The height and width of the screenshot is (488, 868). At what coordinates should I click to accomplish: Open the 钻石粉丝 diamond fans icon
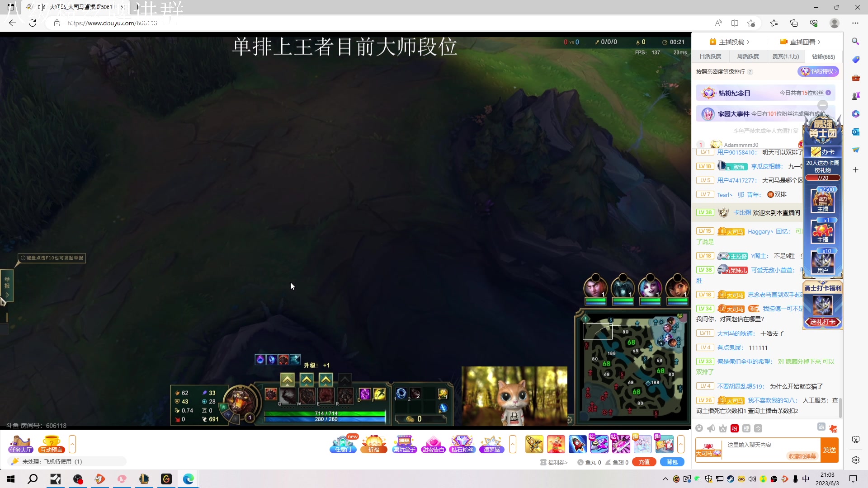pos(462,444)
